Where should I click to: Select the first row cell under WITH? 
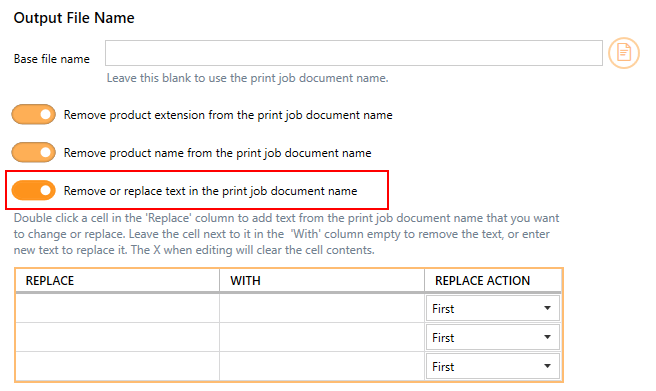[322, 308]
